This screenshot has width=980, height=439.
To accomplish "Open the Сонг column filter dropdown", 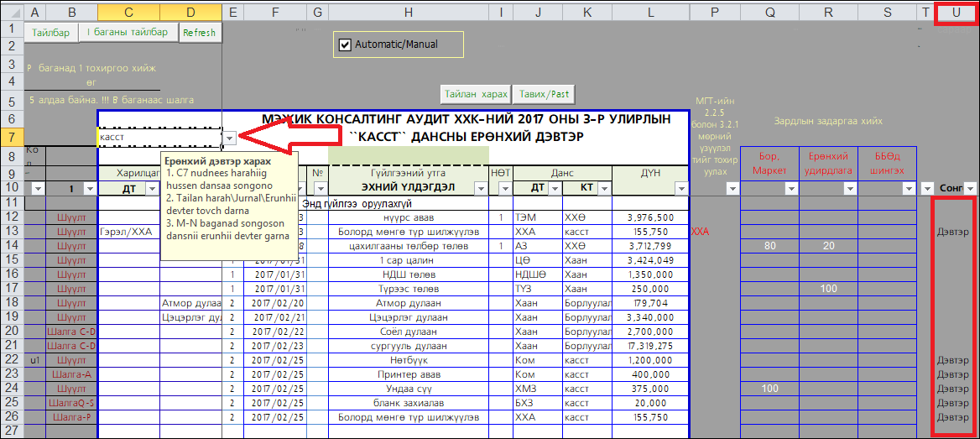I will click(970, 189).
